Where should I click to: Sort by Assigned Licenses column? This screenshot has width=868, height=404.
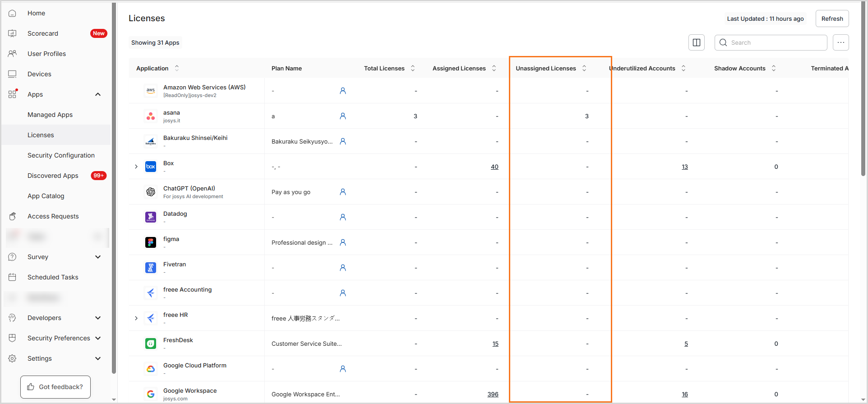pyautogui.click(x=494, y=68)
